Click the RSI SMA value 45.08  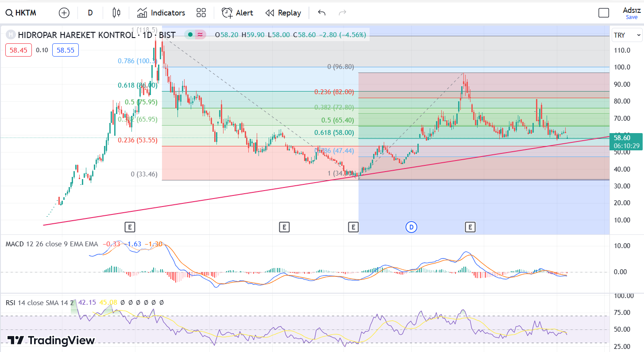(x=108, y=302)
